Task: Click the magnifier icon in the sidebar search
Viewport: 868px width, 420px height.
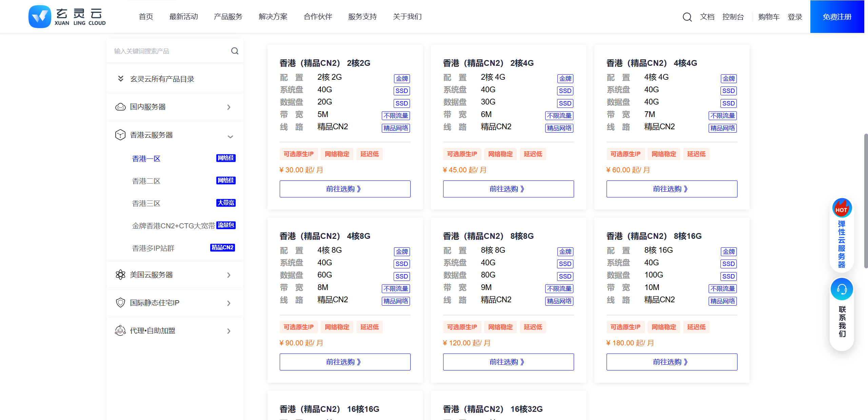Action: point(235,51)
